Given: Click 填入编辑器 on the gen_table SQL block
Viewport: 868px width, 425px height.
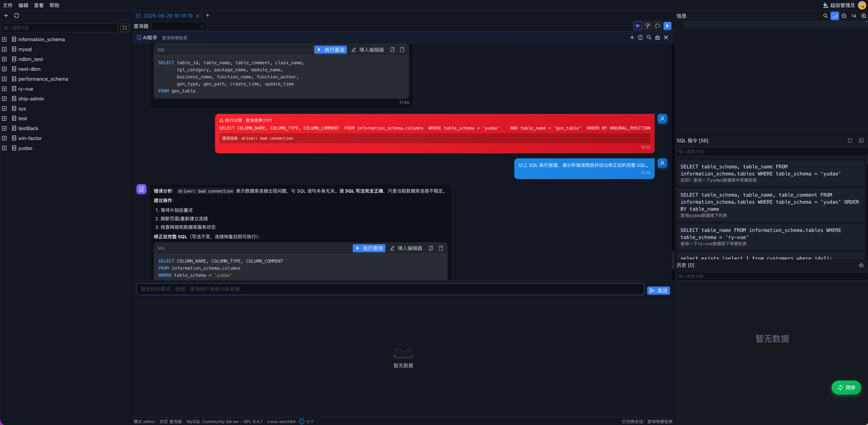Looking at the screenshot, I should (368, 50).
